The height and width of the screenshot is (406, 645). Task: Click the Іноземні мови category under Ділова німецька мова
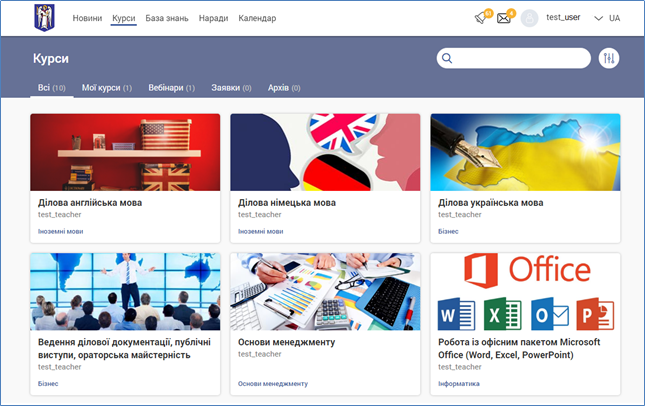(260, 231)
